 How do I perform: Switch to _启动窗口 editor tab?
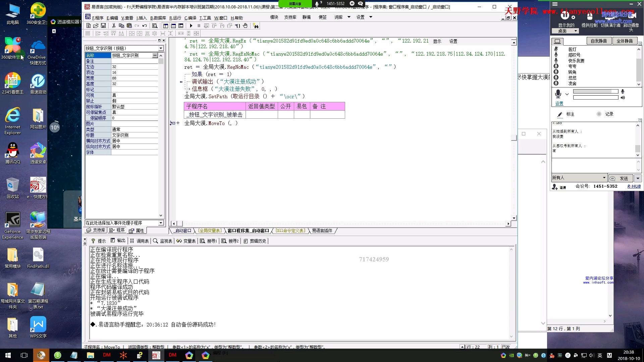182,231
